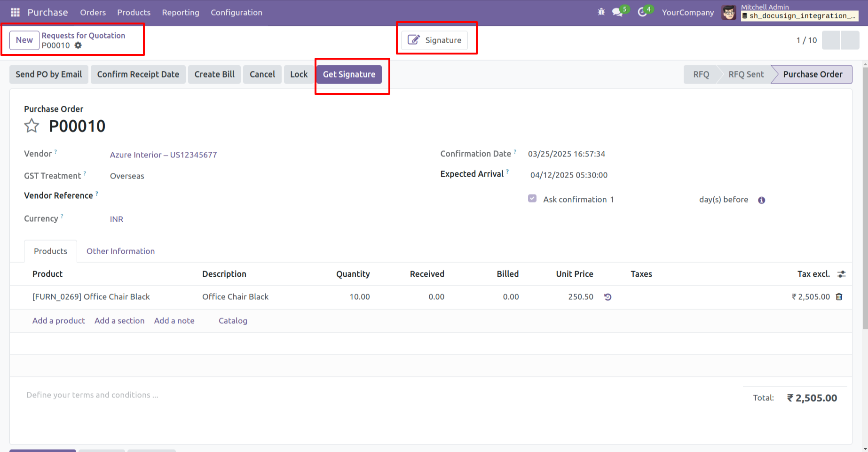The height and width of the screenshot is (452, 868).
Task: Mark order favorite with star icon
Action: click(x=32, y=126)
